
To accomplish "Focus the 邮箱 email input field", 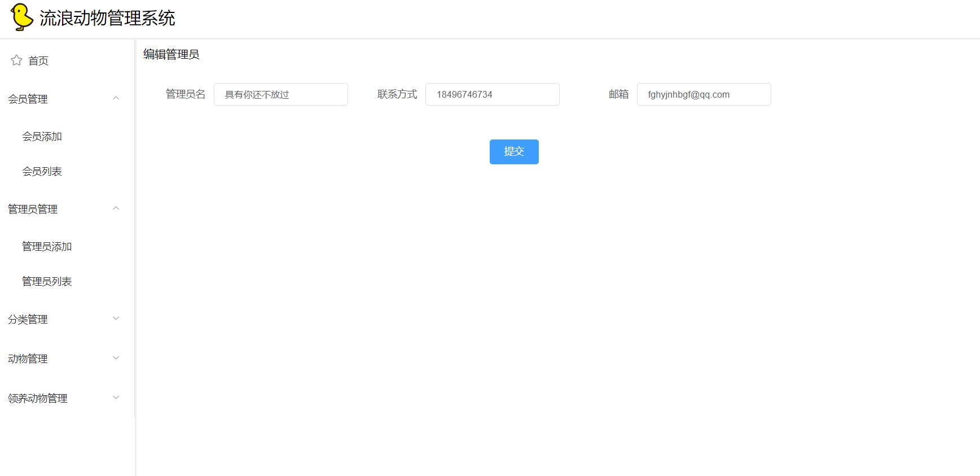I will click(x=704, y=94).
